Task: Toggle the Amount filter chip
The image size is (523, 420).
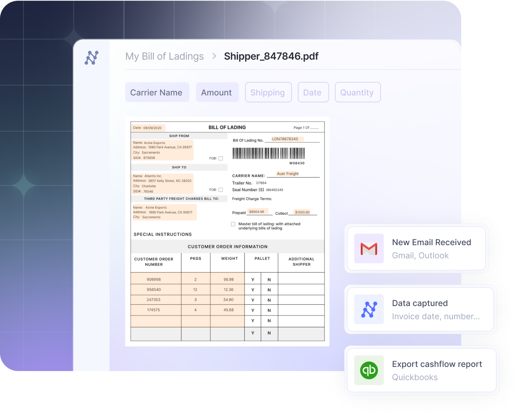Action: 217,92
